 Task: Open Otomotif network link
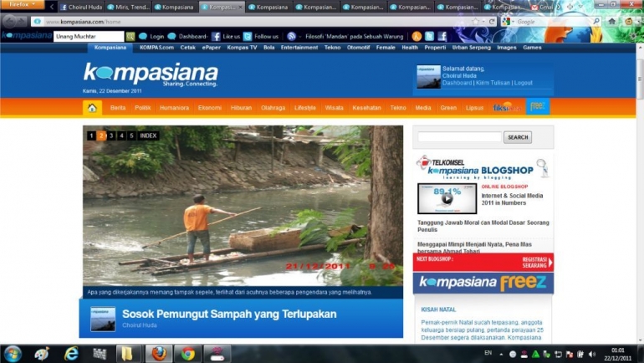(358, 48)
